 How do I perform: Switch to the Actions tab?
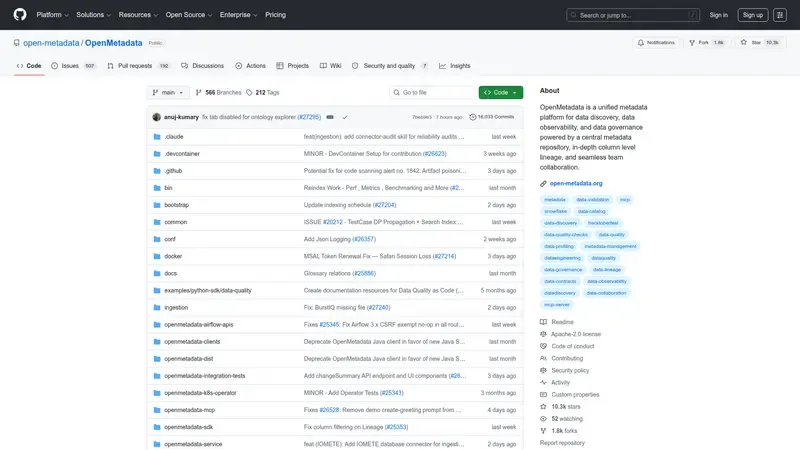[x=251, y=66]
